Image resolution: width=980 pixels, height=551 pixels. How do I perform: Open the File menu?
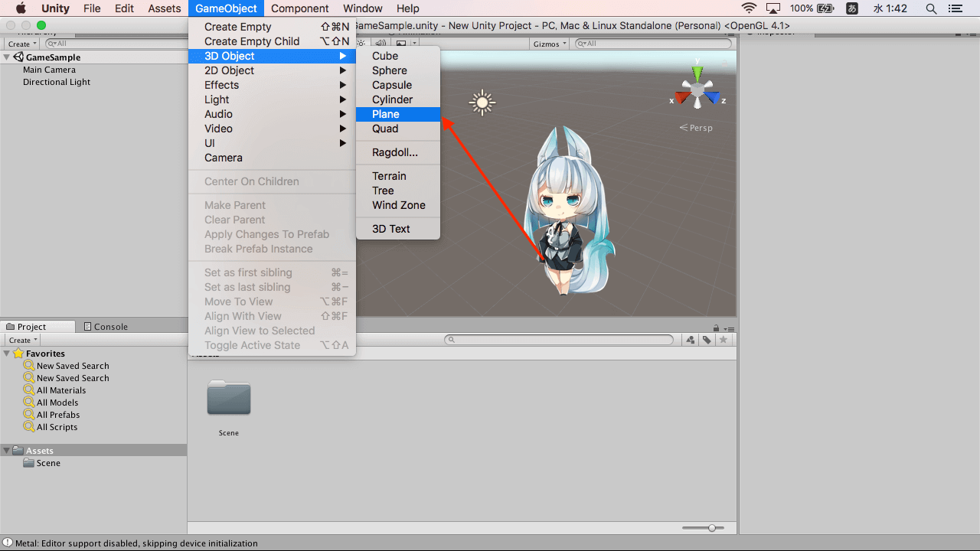[x=92, y=8]
